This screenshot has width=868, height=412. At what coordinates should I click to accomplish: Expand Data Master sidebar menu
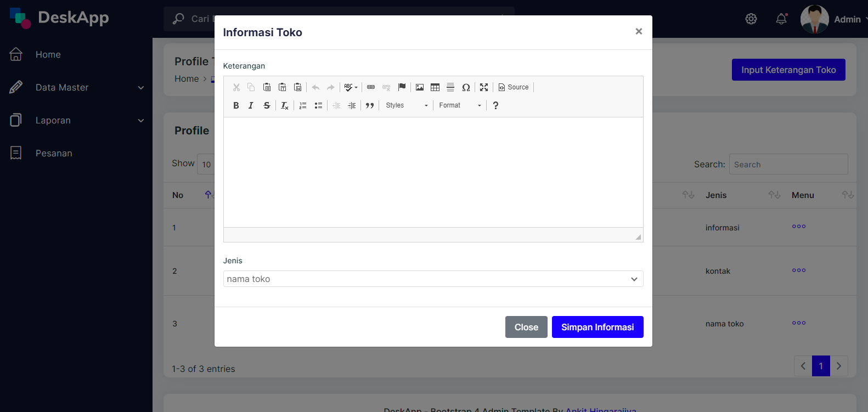(76, 87)
